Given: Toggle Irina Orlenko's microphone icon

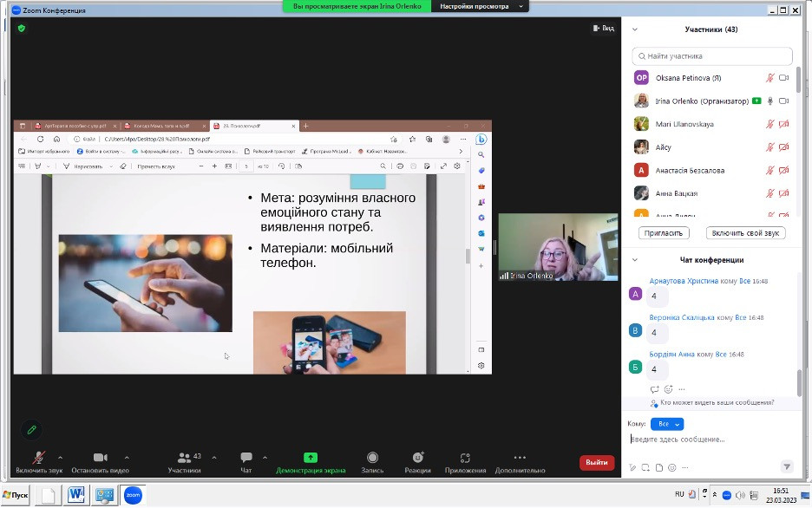Looking at the screenshot, I should 770,101.
